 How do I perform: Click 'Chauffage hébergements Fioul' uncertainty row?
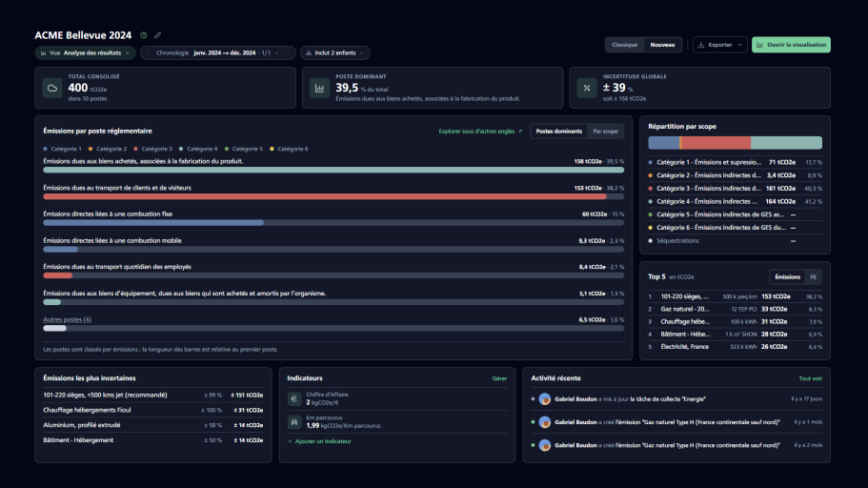coord(153,410)
